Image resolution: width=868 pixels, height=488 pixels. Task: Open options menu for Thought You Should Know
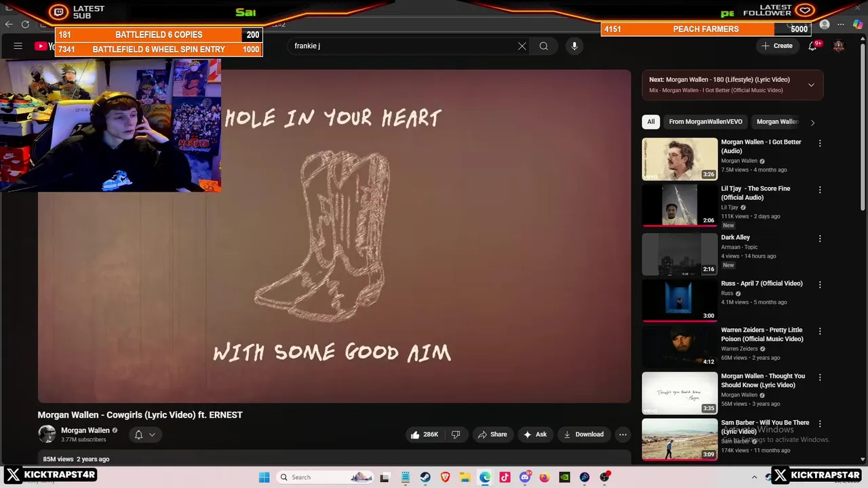(x=820, y=377)
